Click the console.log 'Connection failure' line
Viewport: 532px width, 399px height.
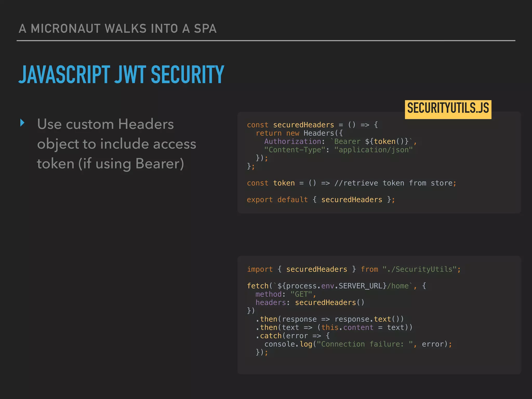[358, 344]
